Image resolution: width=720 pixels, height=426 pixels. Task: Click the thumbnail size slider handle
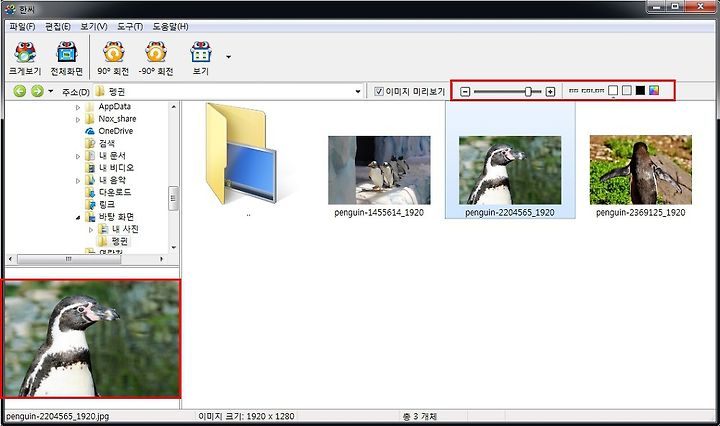(528, 92)
